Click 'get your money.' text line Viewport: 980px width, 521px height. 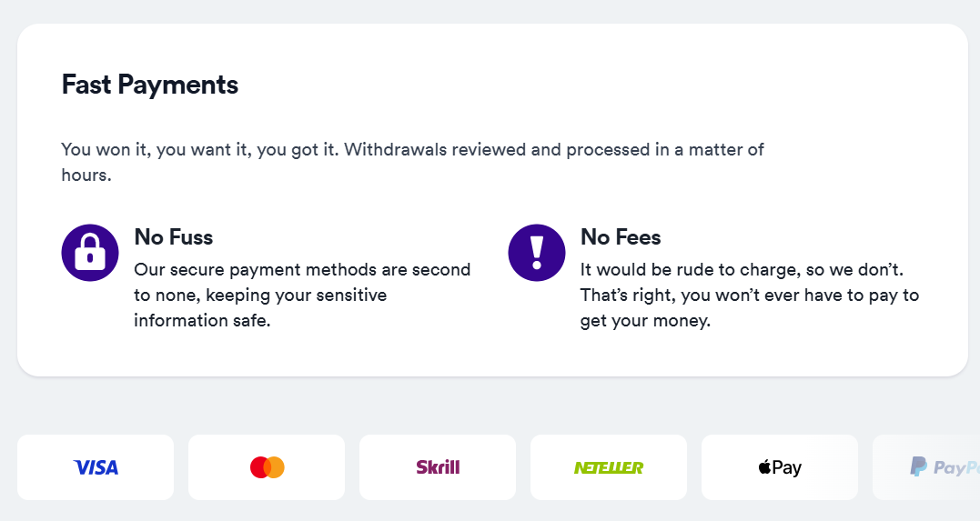[646, 321]
